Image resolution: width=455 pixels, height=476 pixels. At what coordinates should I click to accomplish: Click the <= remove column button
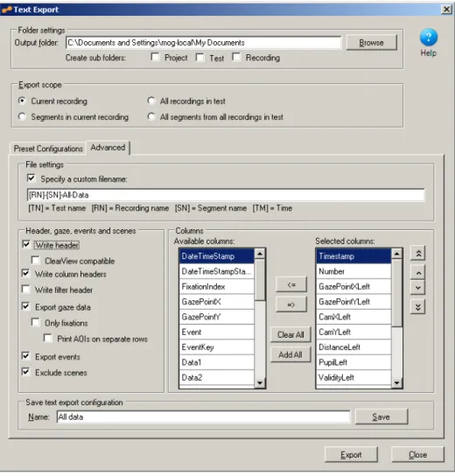click(291, 284)
